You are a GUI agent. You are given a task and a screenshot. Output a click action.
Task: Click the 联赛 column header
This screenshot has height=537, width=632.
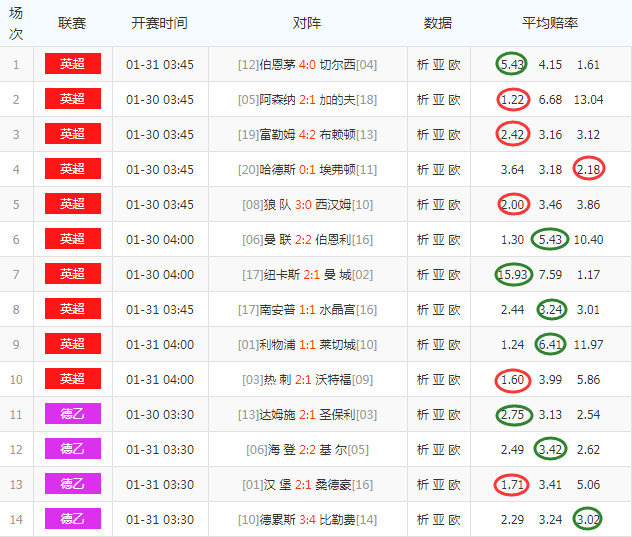(72, 23)
